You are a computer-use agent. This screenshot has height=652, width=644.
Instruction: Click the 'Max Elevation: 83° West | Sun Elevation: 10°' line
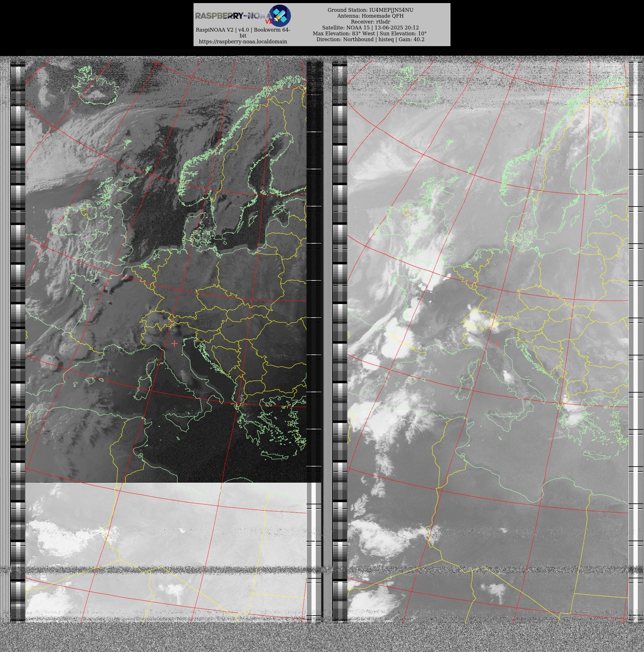[370, 33]
